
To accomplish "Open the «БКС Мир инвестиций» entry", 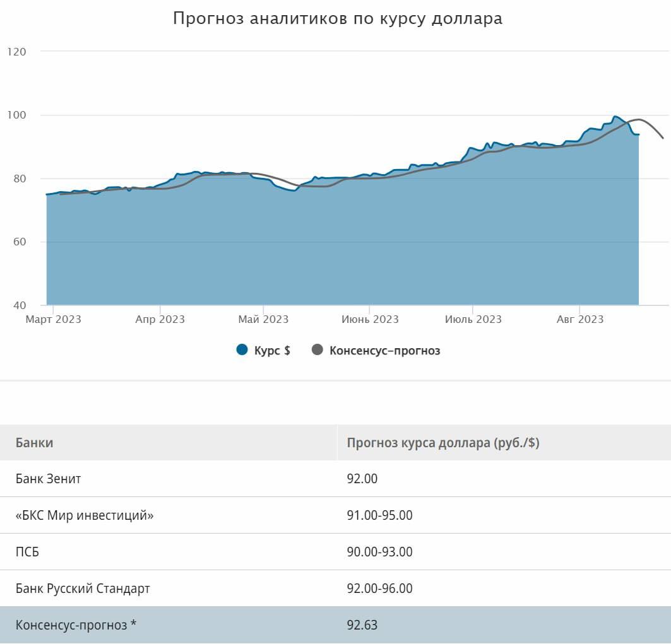I will click(85, 515).
